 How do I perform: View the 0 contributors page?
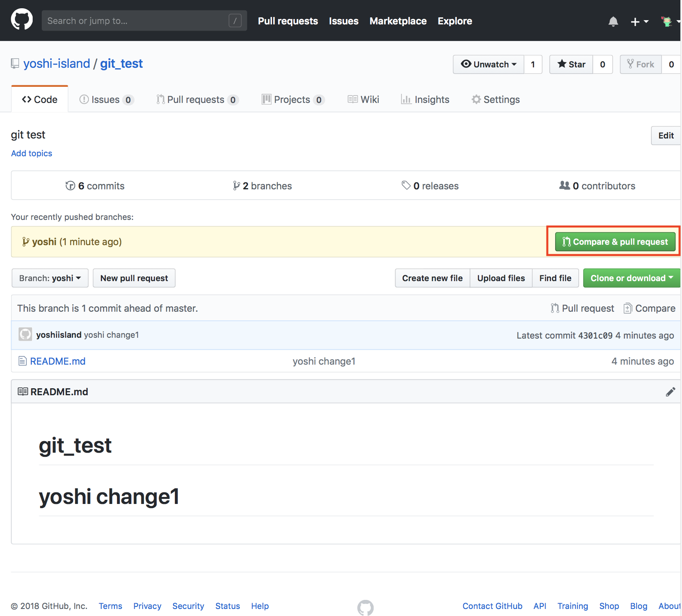[x=597, y=186]
